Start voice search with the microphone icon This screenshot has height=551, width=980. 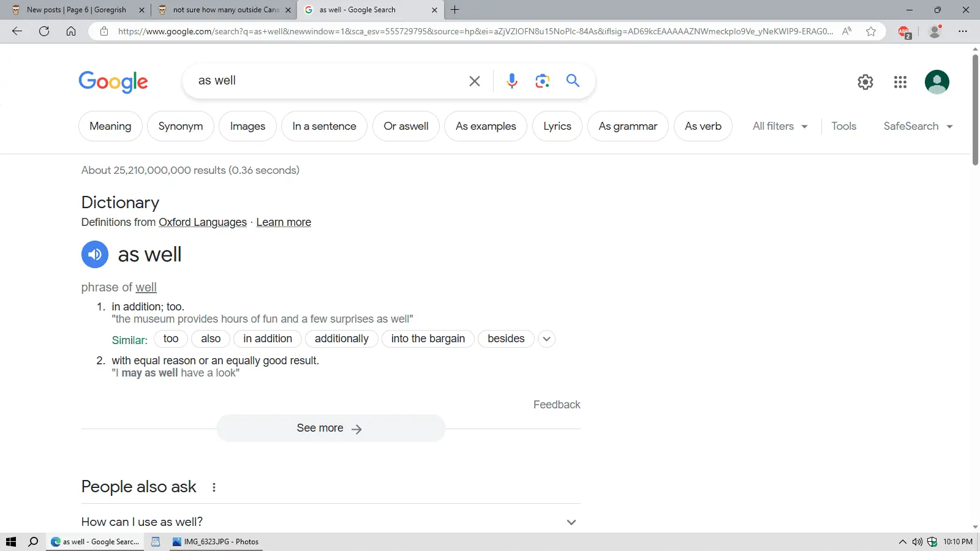coord(511,81)
